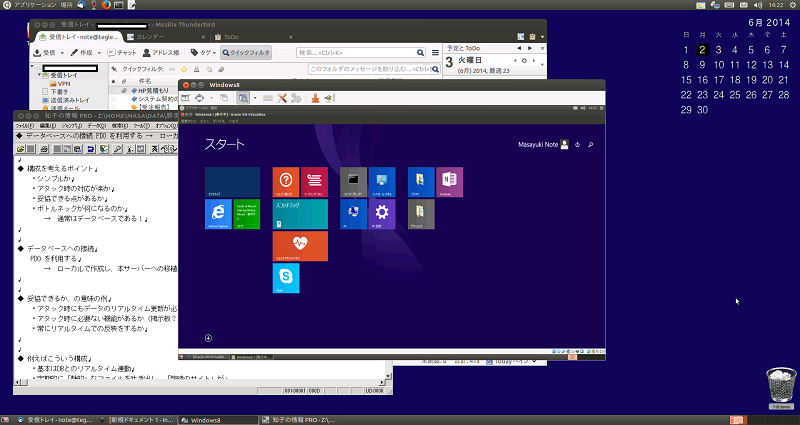
Task: Open the ファイル(F) menu in editor
Action: 24,126
